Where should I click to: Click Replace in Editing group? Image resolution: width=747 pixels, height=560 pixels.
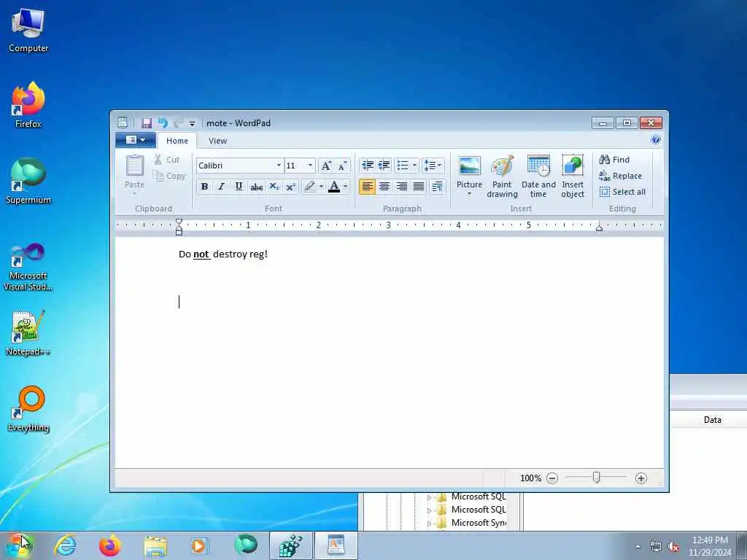(620, 176)
